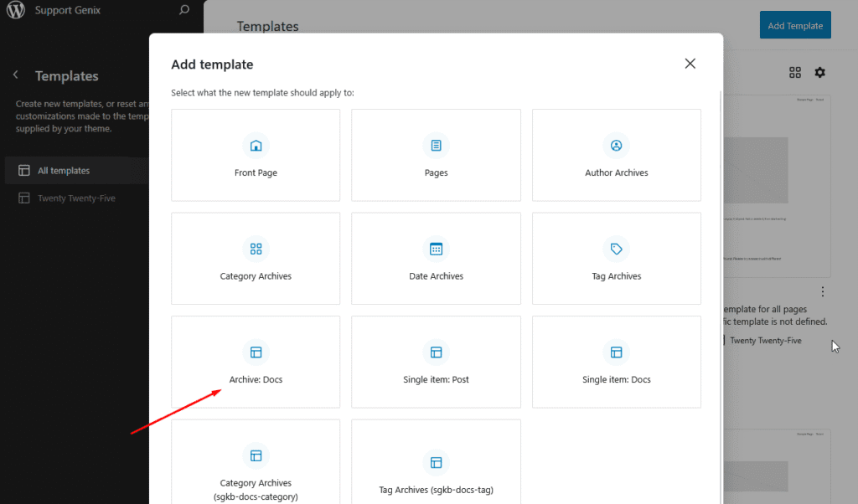This screenshot has width=858, height=504.
Task: Click the Date Archives calendar icon
Action: click(436, 249)
